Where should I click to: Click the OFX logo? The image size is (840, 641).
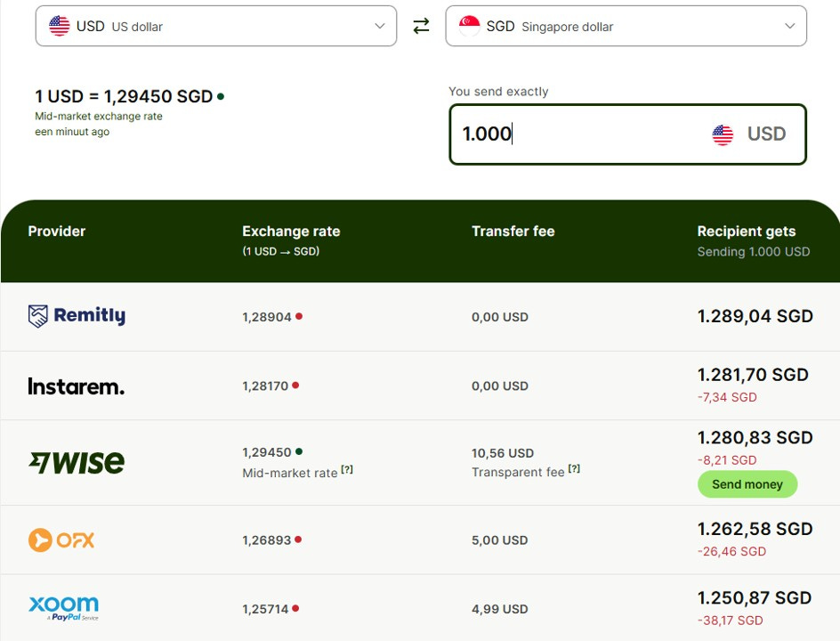61,540
